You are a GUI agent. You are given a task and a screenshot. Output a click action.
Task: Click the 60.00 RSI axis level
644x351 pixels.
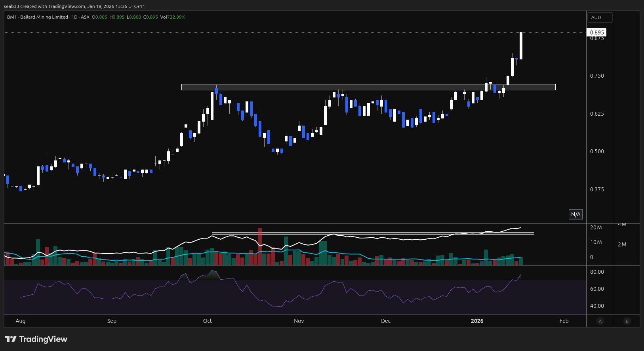click(x=597, y=289)
